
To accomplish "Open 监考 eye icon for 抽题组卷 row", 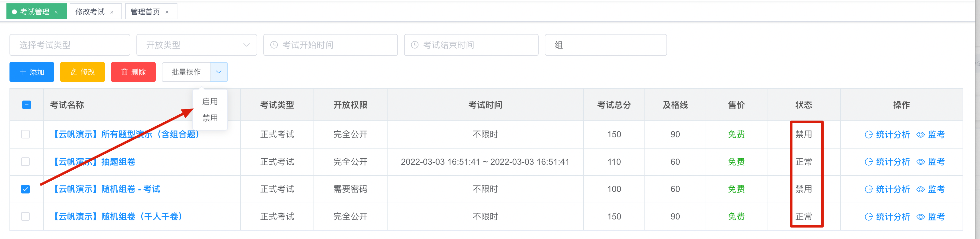I will tap(920, 162).
